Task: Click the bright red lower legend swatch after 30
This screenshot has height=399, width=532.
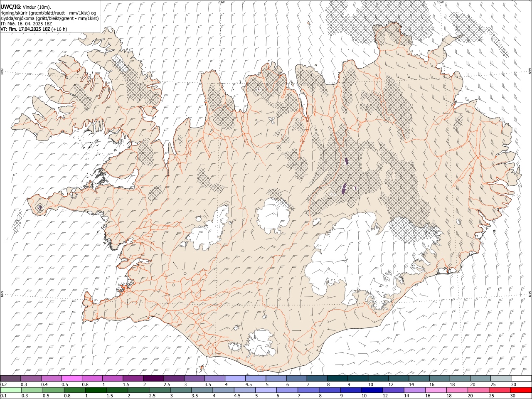Action: 520,390
